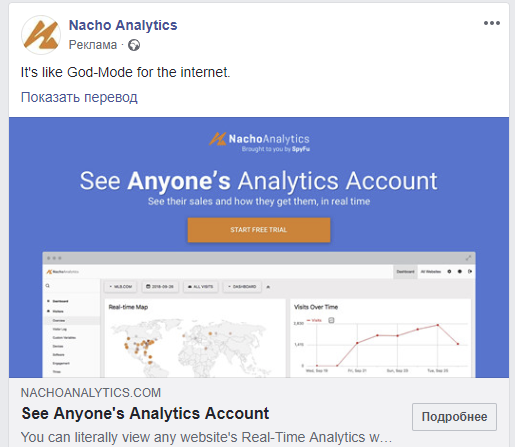515x447 pixels.
Task: Click the globe public-audience icon
Action: [x=134, y=45]
